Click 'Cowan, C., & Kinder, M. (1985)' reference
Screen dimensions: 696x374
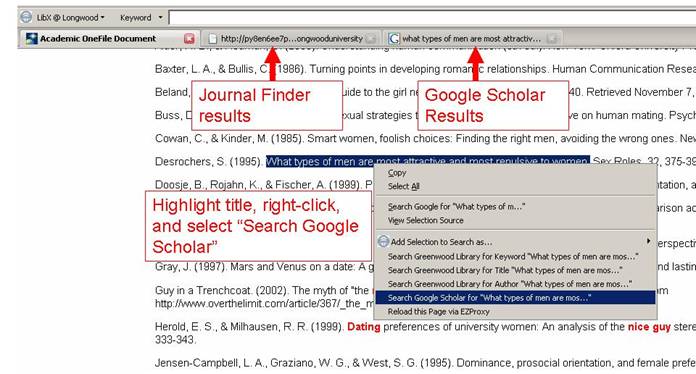229,138
